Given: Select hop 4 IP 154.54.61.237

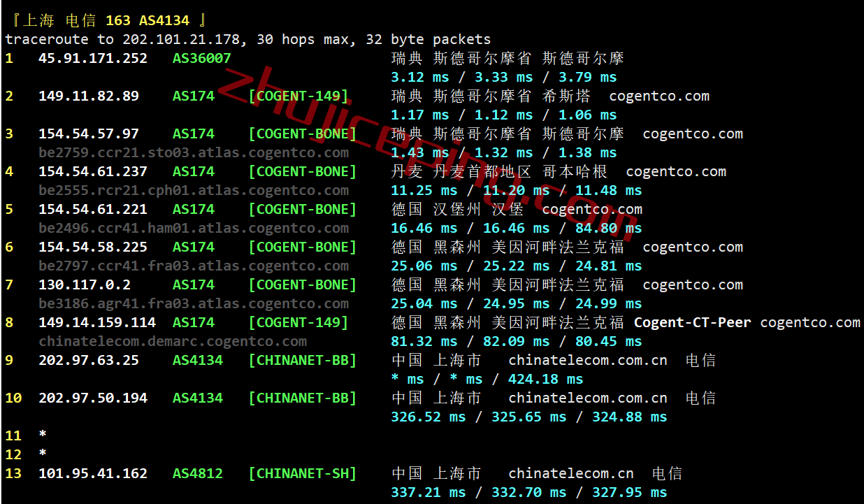Looking at the screenshot, I should (93, 171).
